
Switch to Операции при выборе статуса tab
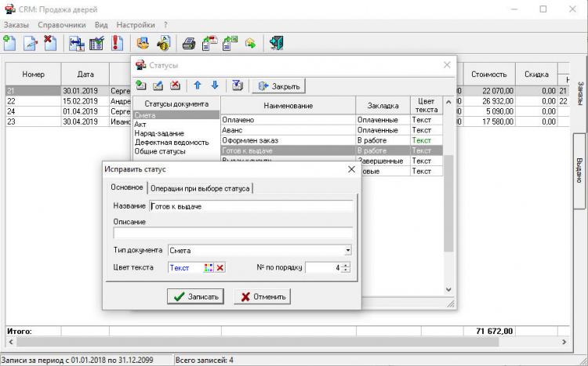[x=200, y=187]
